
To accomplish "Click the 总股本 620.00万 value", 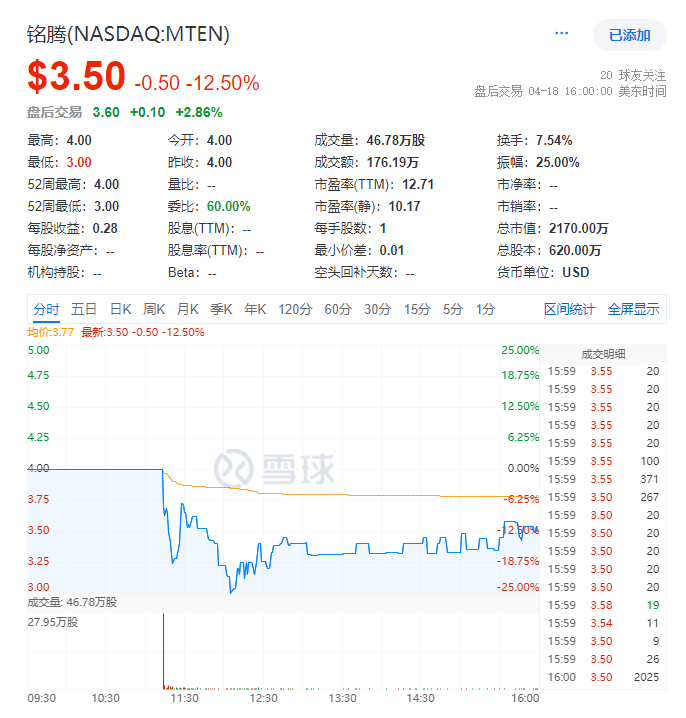I will (575, 250).
